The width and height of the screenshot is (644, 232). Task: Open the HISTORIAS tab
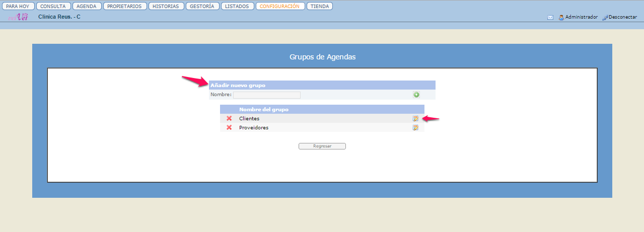coord(166,7)
